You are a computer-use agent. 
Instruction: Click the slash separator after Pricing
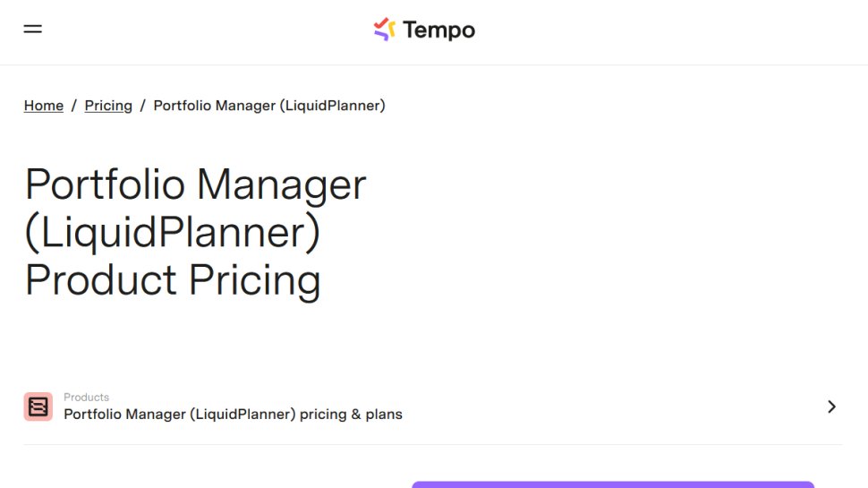tap(142, 106)
